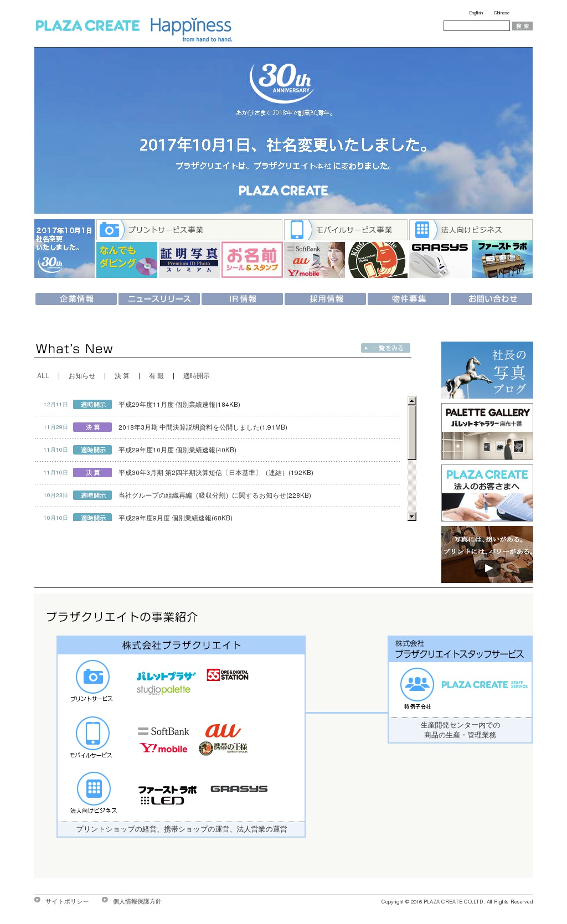Click the au logo in business intro

(223, 731)
